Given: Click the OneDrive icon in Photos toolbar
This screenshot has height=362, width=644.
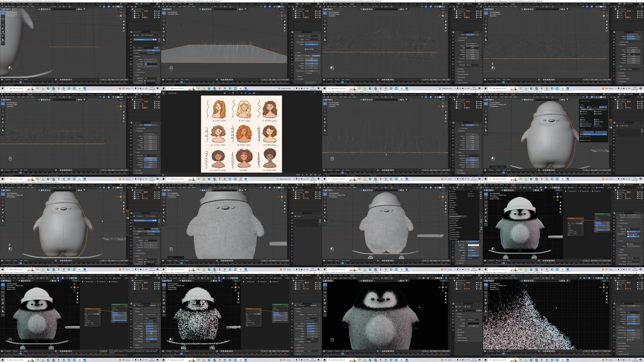Looking at the screenshot, I should point(250,93).
